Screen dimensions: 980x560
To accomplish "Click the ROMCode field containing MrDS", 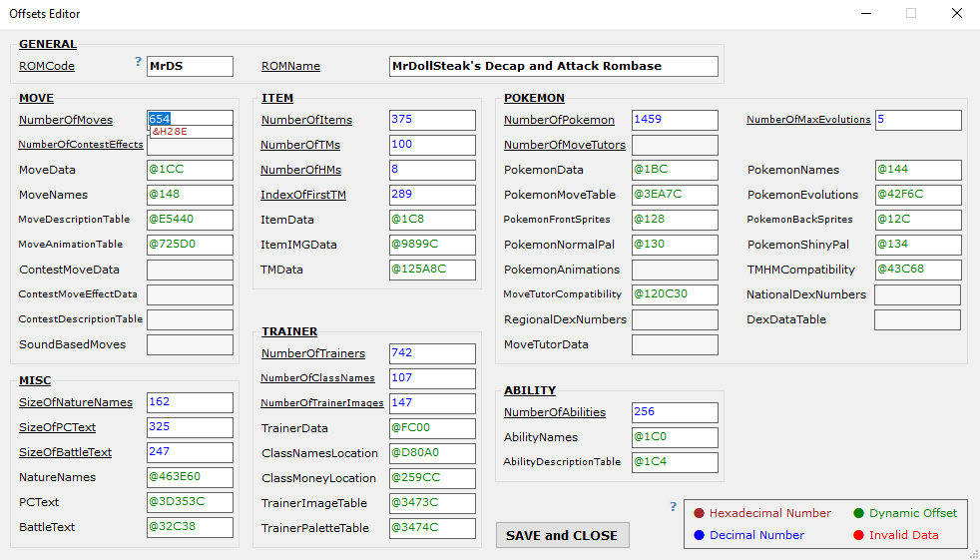I will pos(190,66).
